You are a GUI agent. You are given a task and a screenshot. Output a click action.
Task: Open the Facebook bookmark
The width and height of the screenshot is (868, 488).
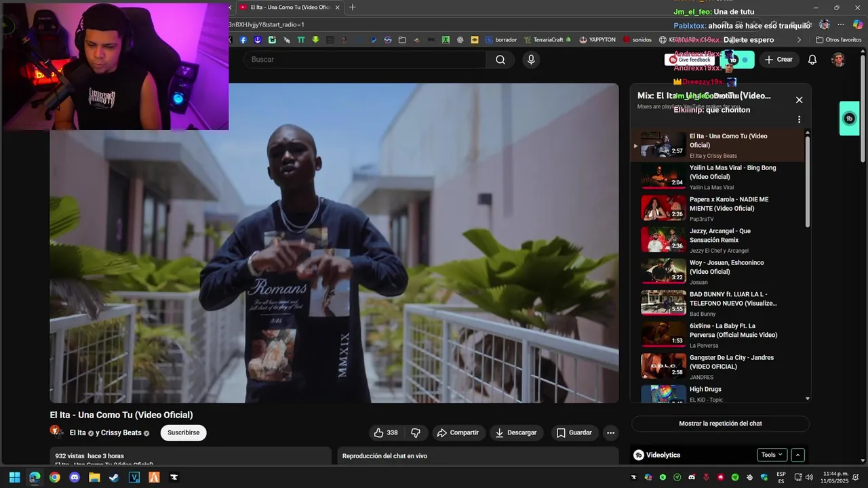[x=243, y=40]
